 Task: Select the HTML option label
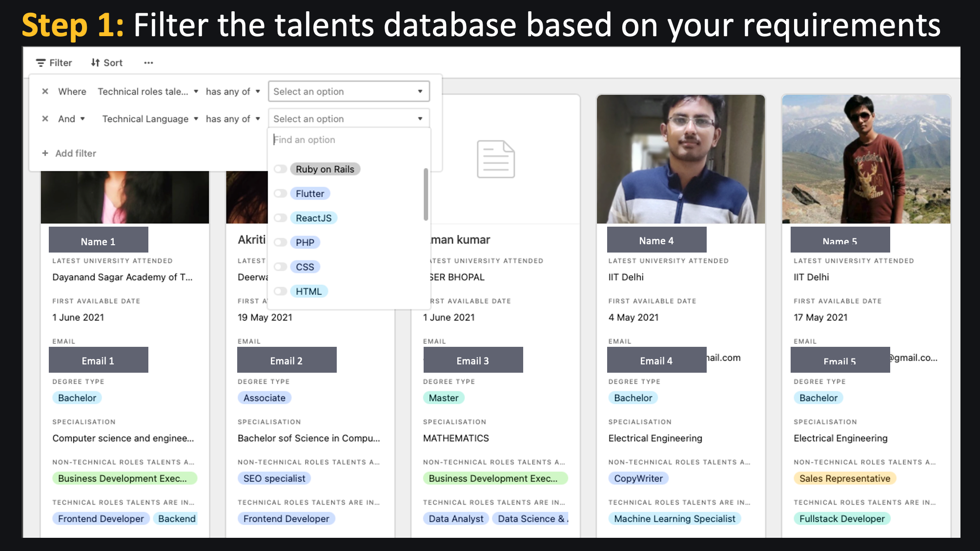tap(308, 291)
